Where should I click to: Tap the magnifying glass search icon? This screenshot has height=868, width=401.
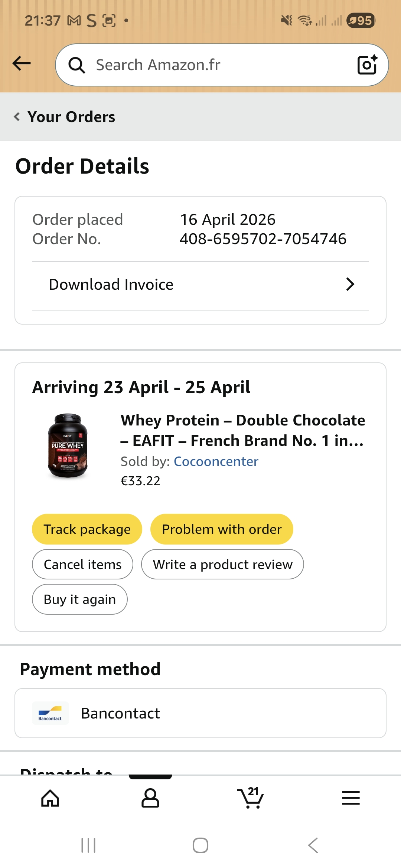(x=77, y=65)
